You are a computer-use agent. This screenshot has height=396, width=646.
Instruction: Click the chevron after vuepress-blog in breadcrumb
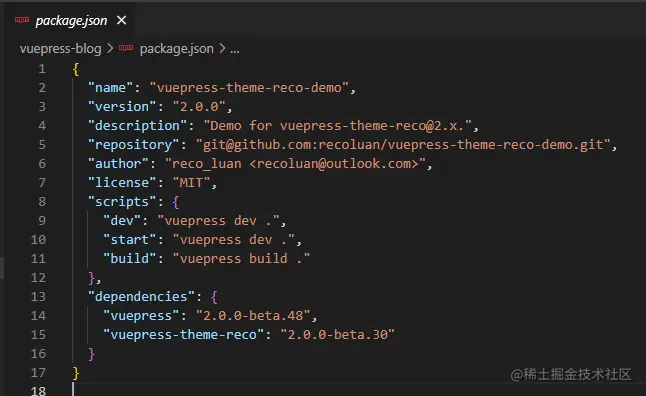[x=110, y=49]
